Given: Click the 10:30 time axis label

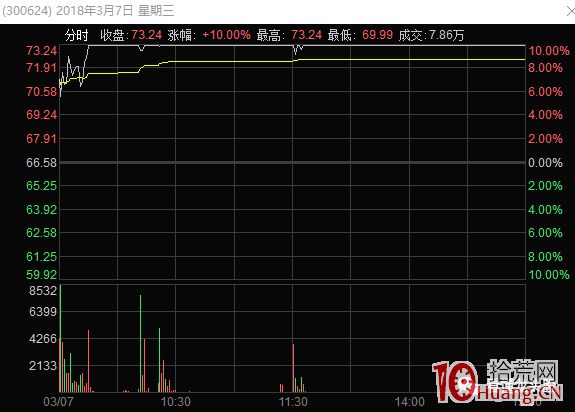Looking at the screenshot, I should (x=176, y=402).
